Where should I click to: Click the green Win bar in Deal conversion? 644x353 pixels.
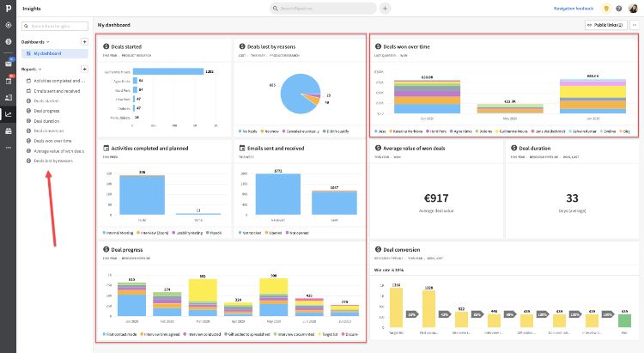624,320
